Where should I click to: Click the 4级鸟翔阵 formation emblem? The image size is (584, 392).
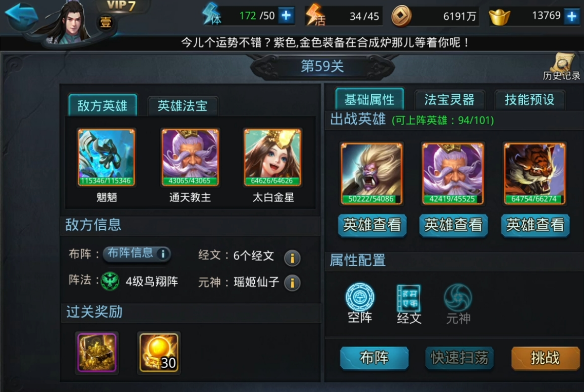tap(110, 281)
